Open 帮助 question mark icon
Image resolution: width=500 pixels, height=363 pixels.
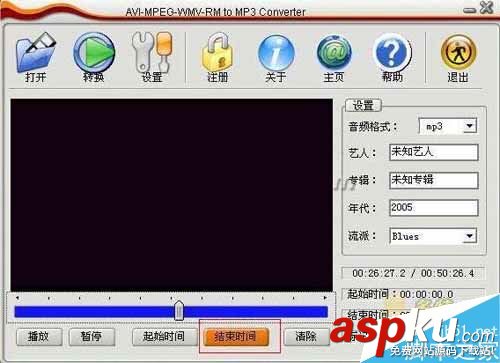(392, 57)
